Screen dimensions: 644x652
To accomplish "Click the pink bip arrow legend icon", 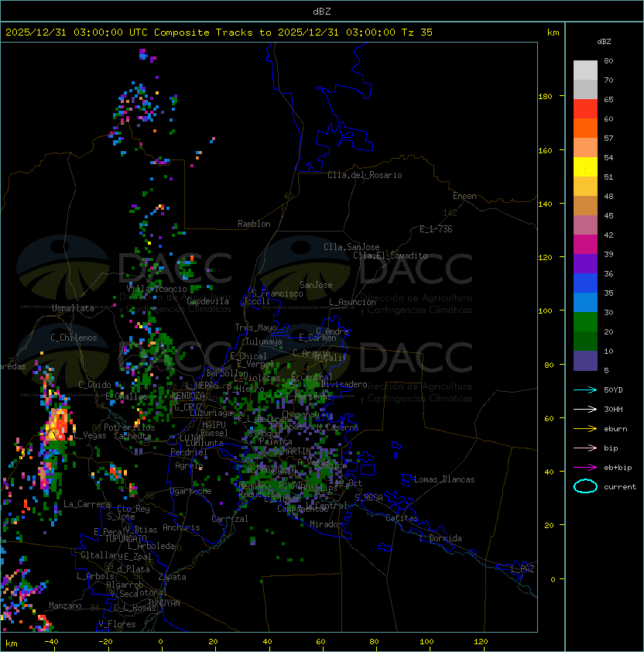I will [x=585, y=448].
